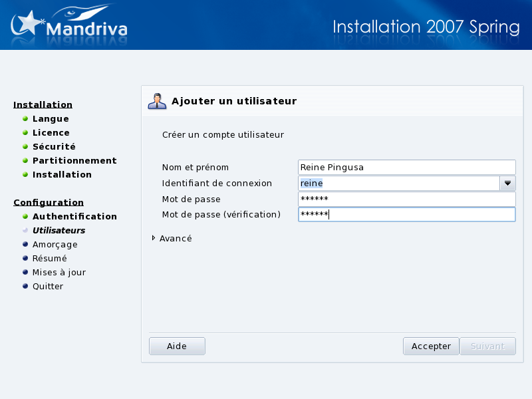The height and width of the screenshot is (399, 532).
Task: Focus the Identifiant de connexion field
Action: click(x=399, y=184)
